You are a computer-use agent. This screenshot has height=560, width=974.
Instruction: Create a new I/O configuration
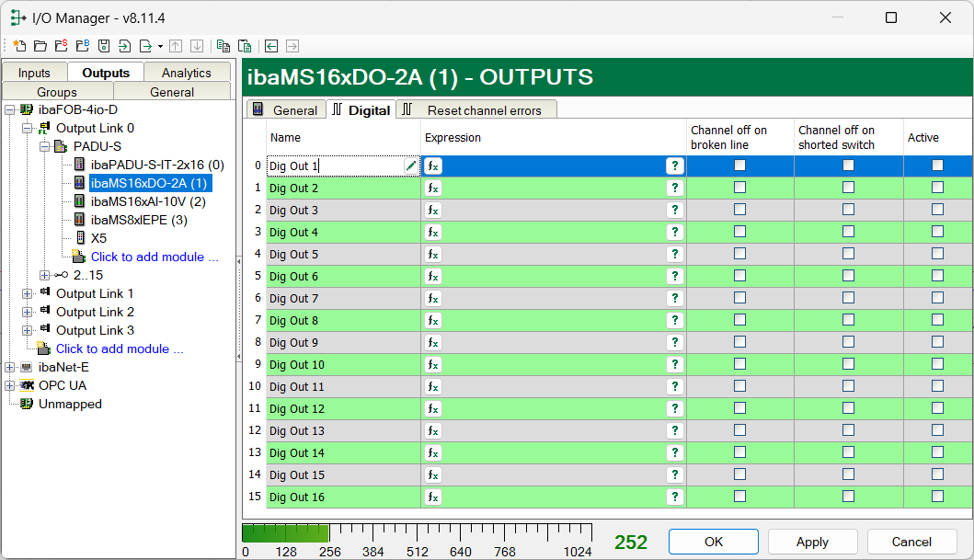click(19, 46)
